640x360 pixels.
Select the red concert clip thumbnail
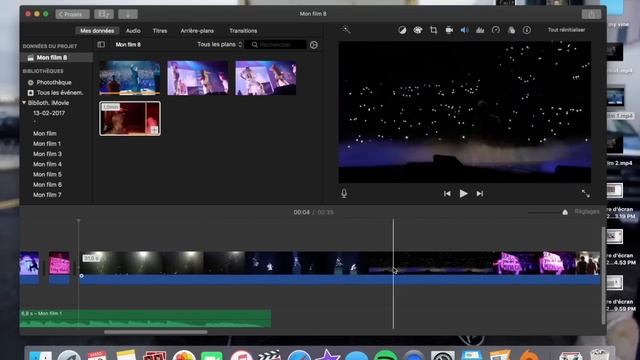(x=130, y=118)
